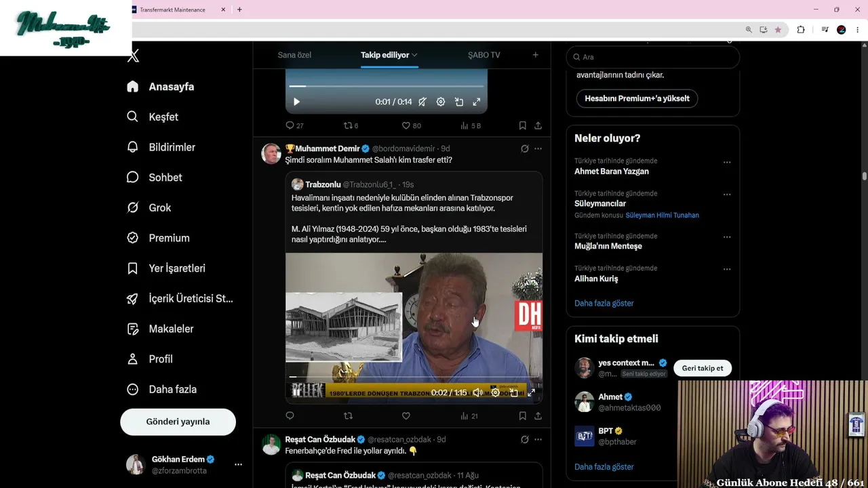Add a new timeline tab with plus
This screenshot has height=488, width=868.
(x=535, y=55)
